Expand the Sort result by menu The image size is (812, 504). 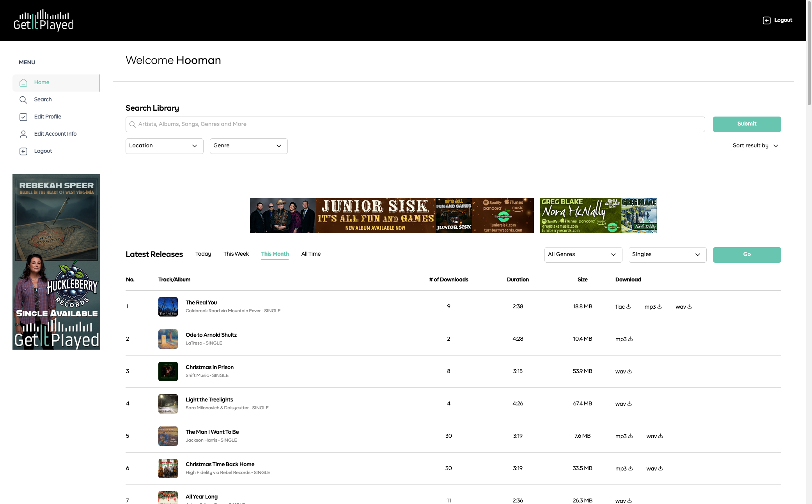(755, 146)
